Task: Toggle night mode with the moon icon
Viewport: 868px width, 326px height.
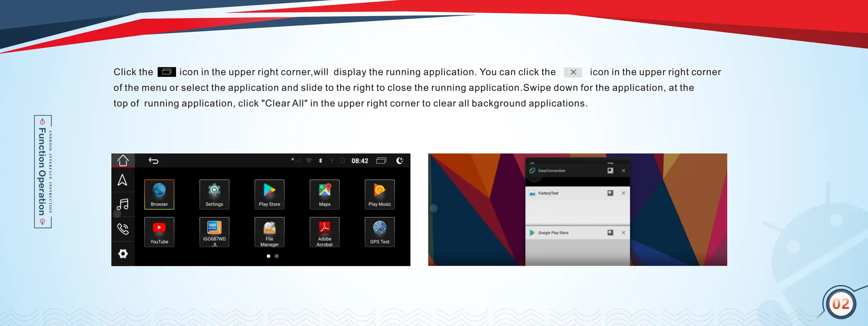Action: pos(400,160)
